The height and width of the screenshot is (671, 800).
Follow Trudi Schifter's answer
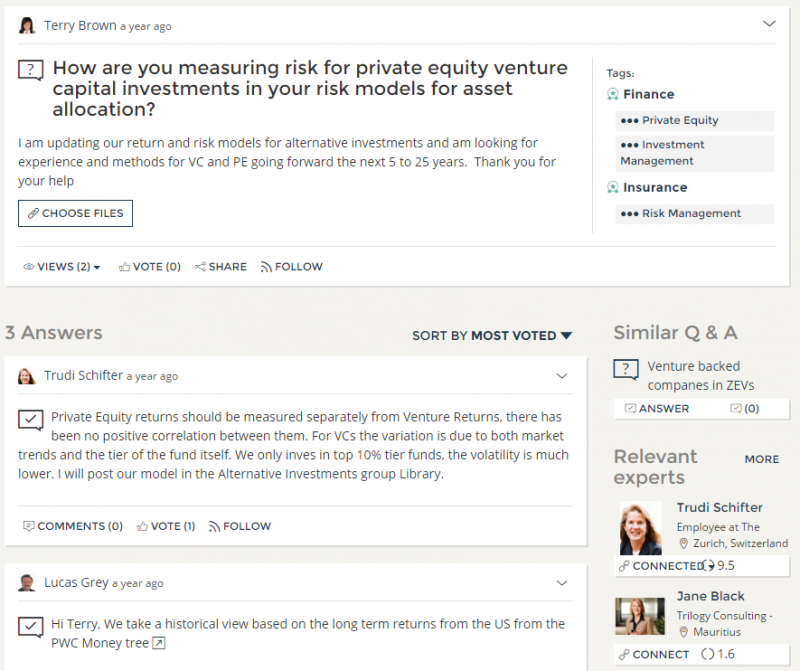click(240, 526)
